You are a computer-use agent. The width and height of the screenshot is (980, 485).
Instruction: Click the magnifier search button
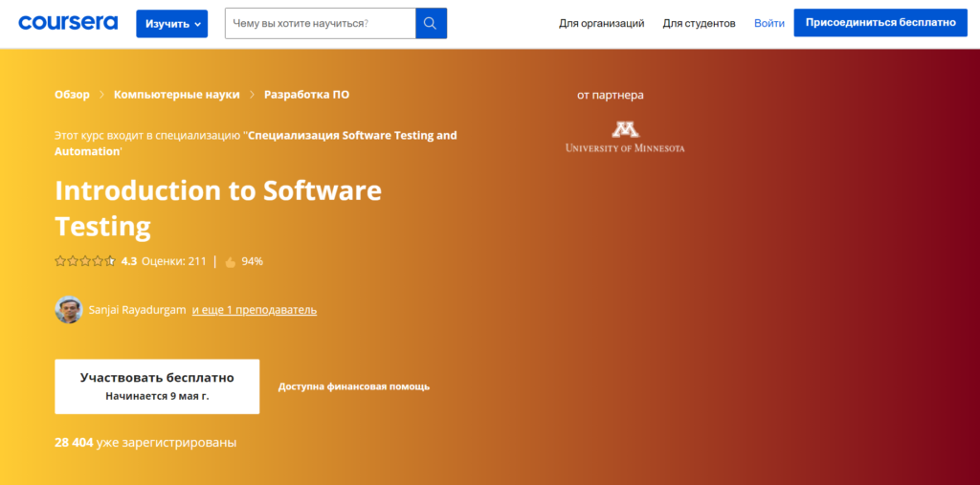(431, 23)
